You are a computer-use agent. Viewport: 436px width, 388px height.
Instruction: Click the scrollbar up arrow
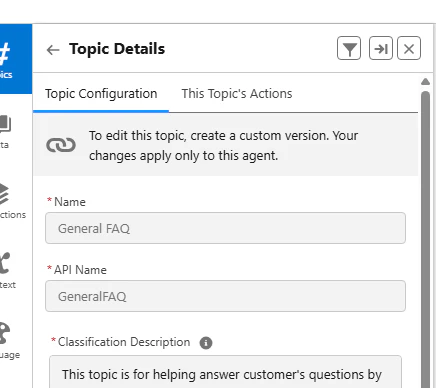point(425,82)
